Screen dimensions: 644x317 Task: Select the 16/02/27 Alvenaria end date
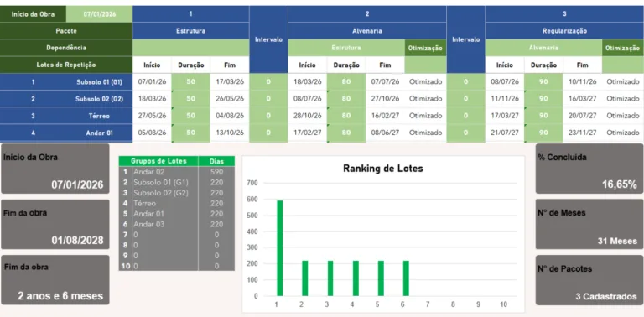385,116
